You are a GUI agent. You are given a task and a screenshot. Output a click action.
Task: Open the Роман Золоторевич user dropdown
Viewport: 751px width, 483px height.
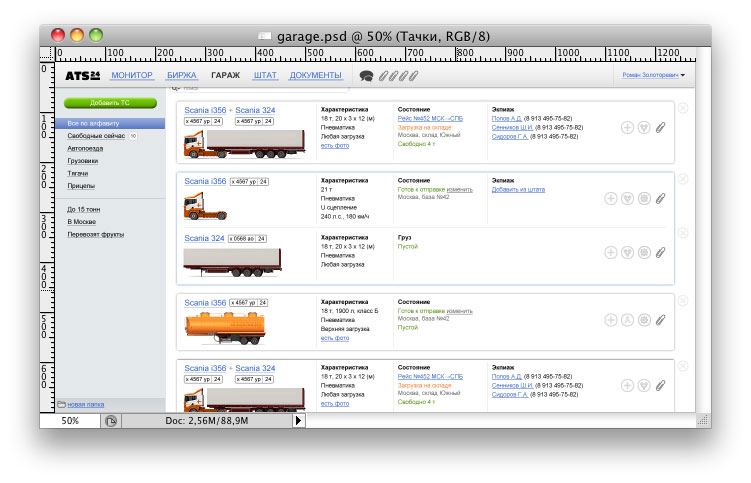653,75
